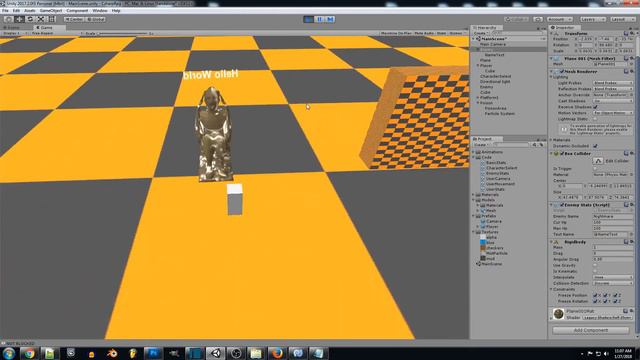The height and width of the screenshot is (360, 640).
Task: Open the File menu
Action: [5, 11]
